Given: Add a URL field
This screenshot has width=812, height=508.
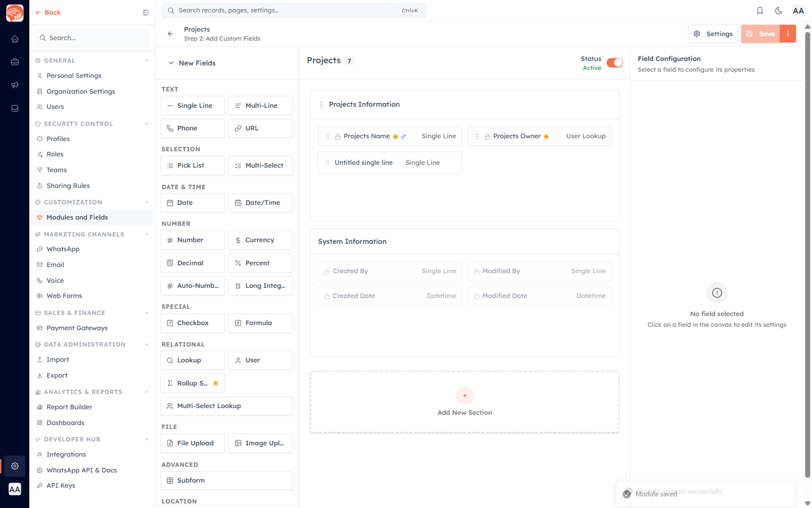Looking at the screenshot, I should pos(261,128).
